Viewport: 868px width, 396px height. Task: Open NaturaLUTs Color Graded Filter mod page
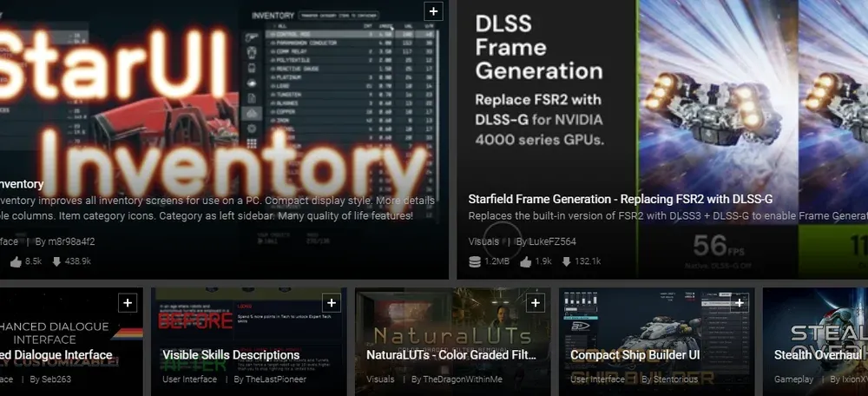pos(451,355)
